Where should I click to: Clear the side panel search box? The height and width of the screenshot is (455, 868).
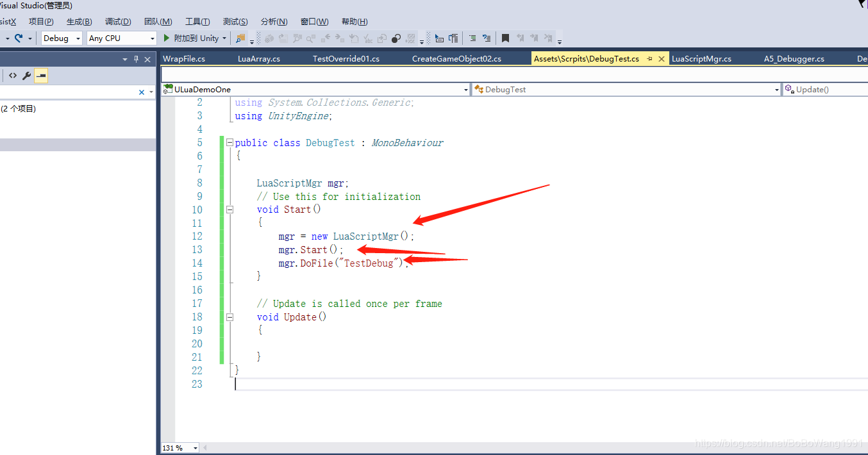142,92
